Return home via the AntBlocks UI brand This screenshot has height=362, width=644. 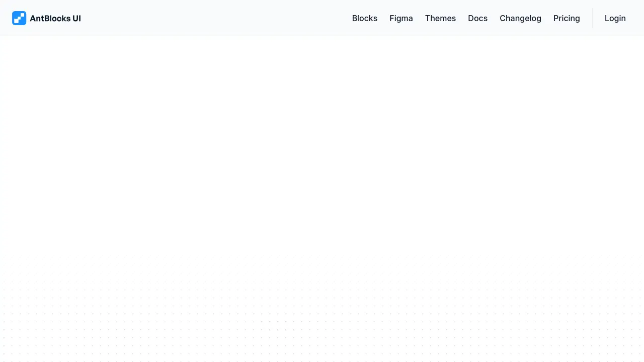(x=46, y=18)
